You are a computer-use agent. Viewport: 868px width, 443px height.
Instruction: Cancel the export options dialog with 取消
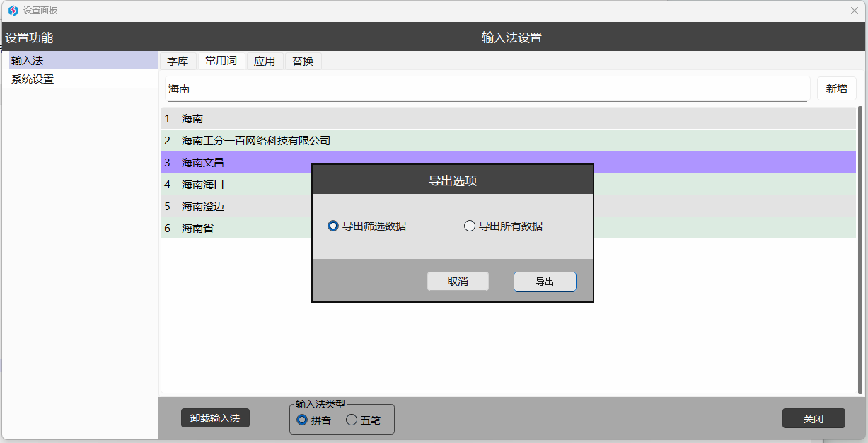click(x=458, y=282)
